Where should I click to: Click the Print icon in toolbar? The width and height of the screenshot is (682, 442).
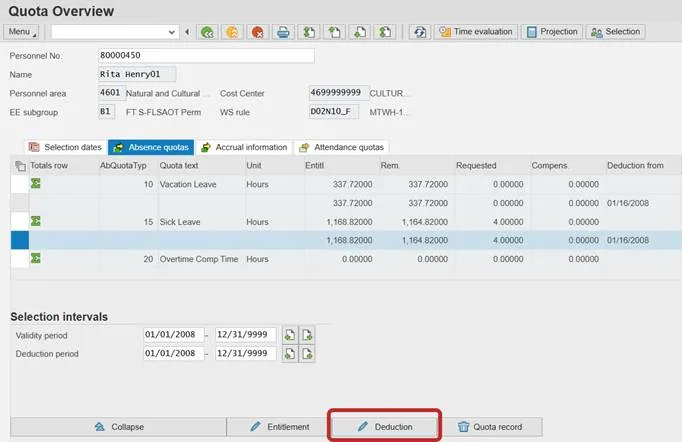[x=285, y=32]
